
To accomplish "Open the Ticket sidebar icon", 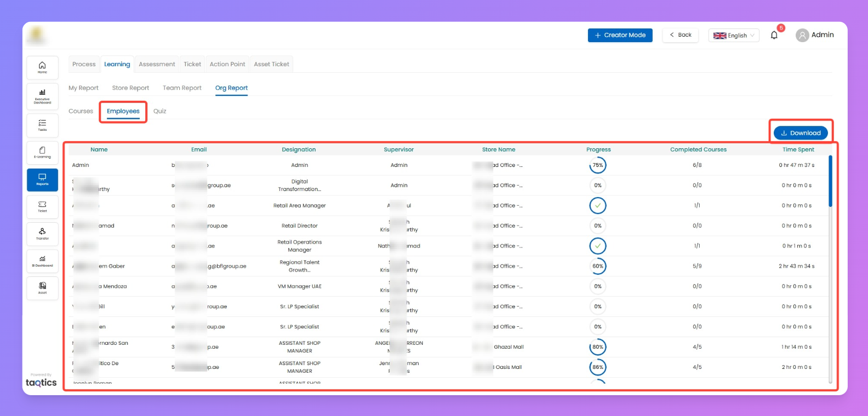I will (42, 206).
